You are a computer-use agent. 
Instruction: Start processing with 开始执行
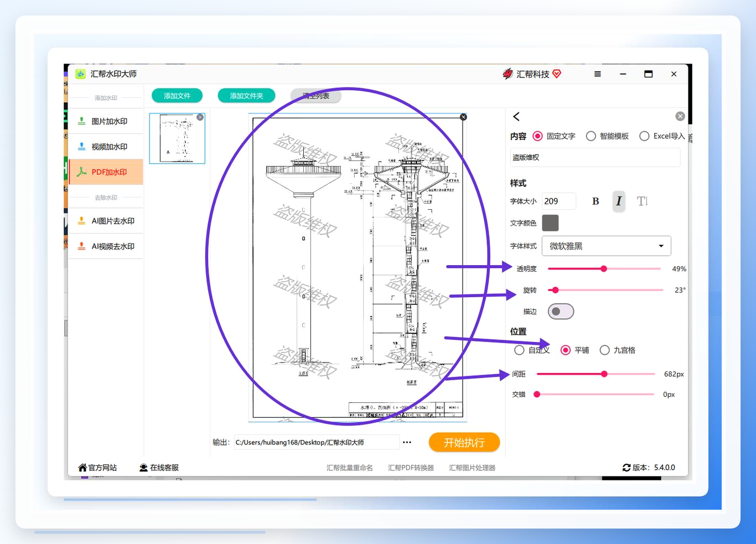pos(464,442)
